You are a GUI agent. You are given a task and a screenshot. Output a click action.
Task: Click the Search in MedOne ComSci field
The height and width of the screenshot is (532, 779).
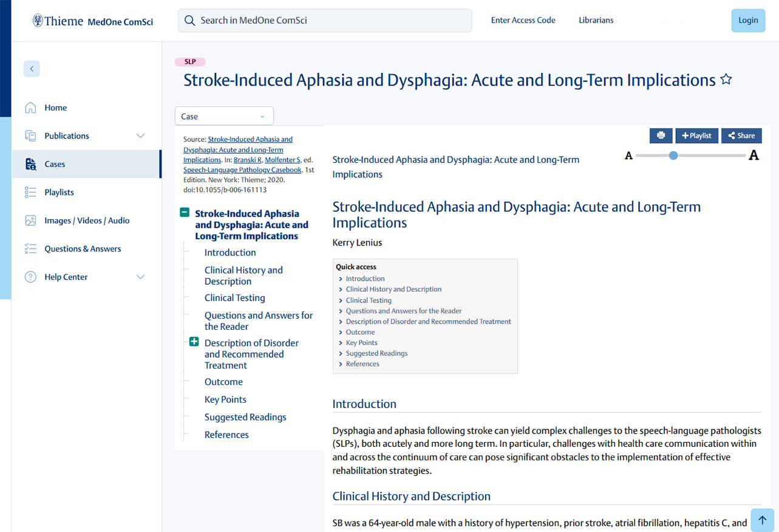point(324,20)
